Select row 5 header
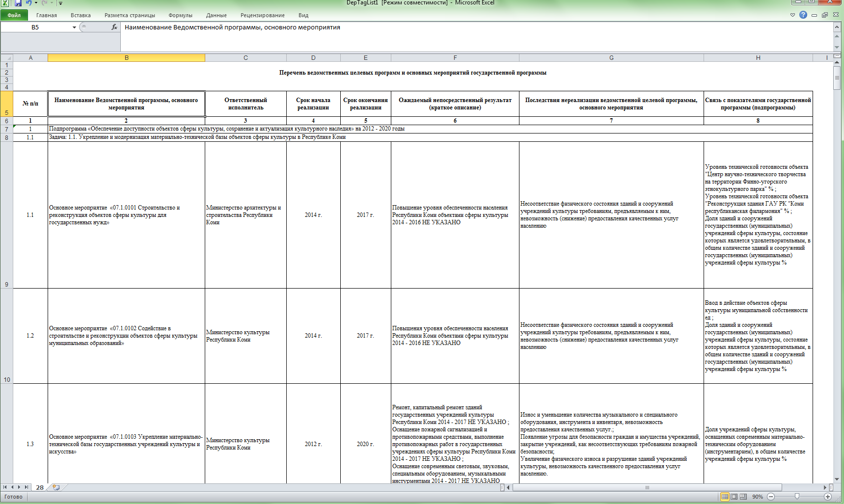 [x=6, y=104]
